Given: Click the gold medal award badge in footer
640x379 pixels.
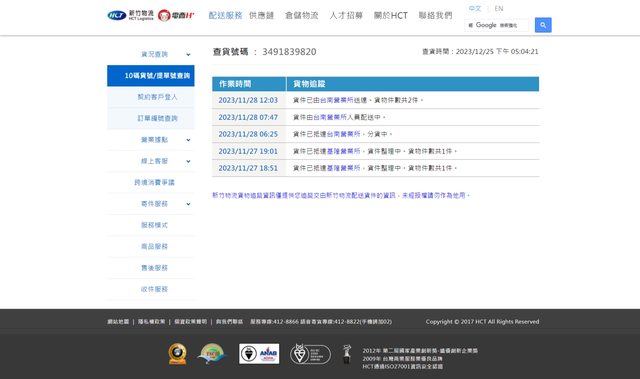Looking at the screenshot, I should pyautogui.click(x=178, y=354).
